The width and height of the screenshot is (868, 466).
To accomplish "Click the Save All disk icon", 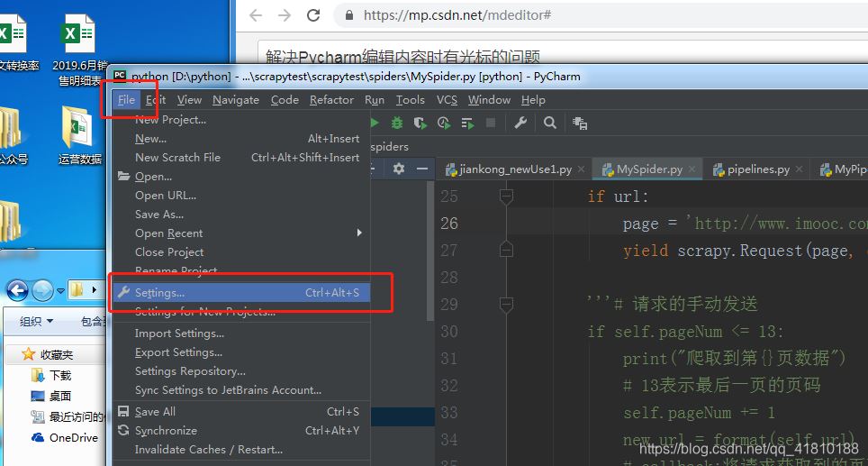I will tap(123, 412).
